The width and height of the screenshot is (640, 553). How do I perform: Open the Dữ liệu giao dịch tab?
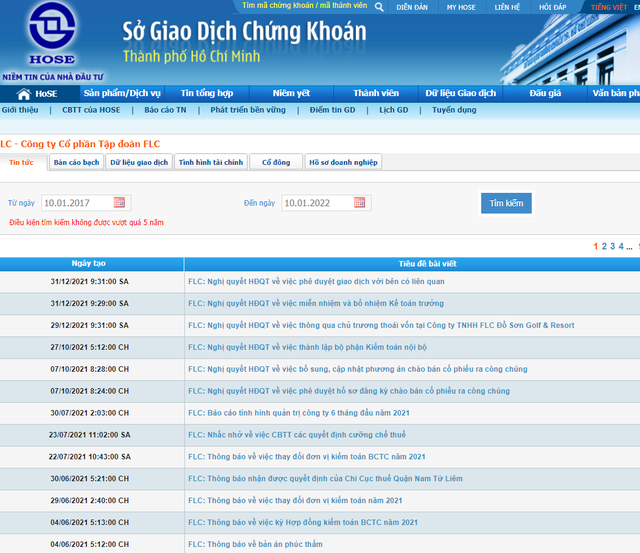tap(139, 162)
